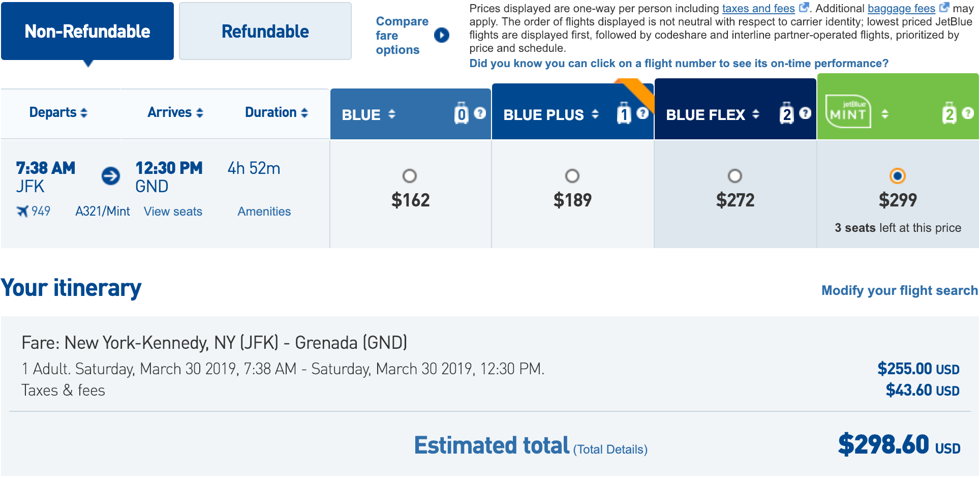Switch to the Refundable tab

pos(265,32)
